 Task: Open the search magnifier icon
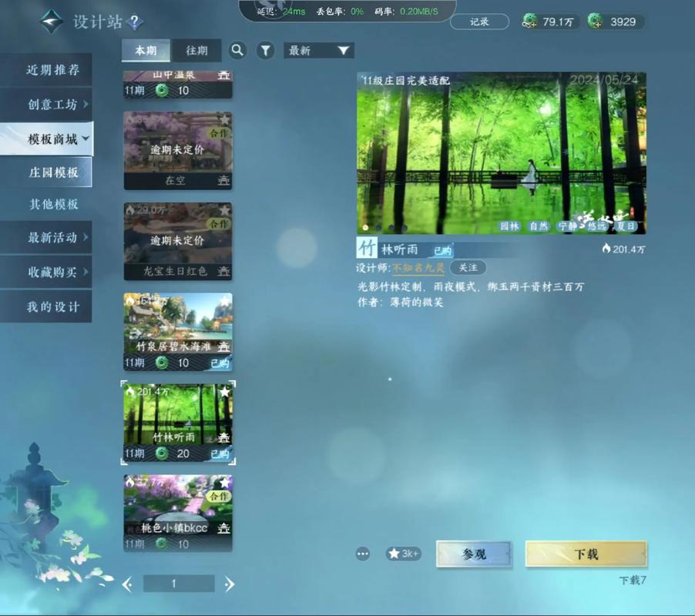tap(237, 50)
